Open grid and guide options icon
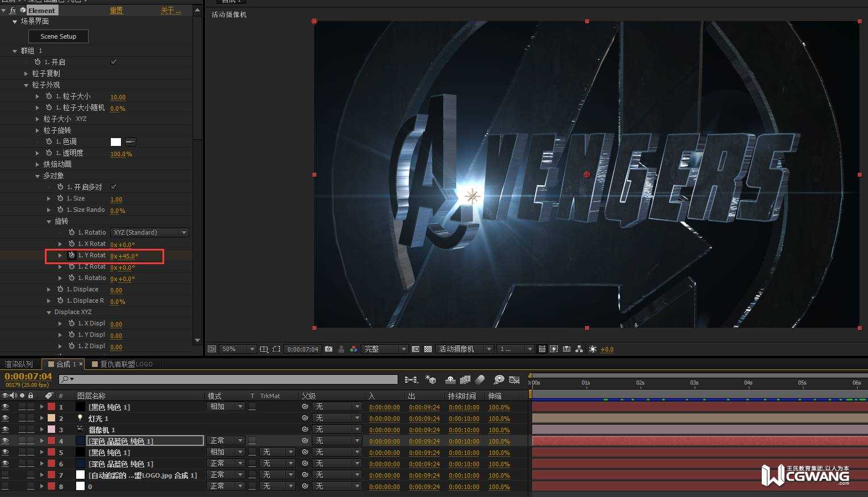The image size is (868, 497). point(264,349)
